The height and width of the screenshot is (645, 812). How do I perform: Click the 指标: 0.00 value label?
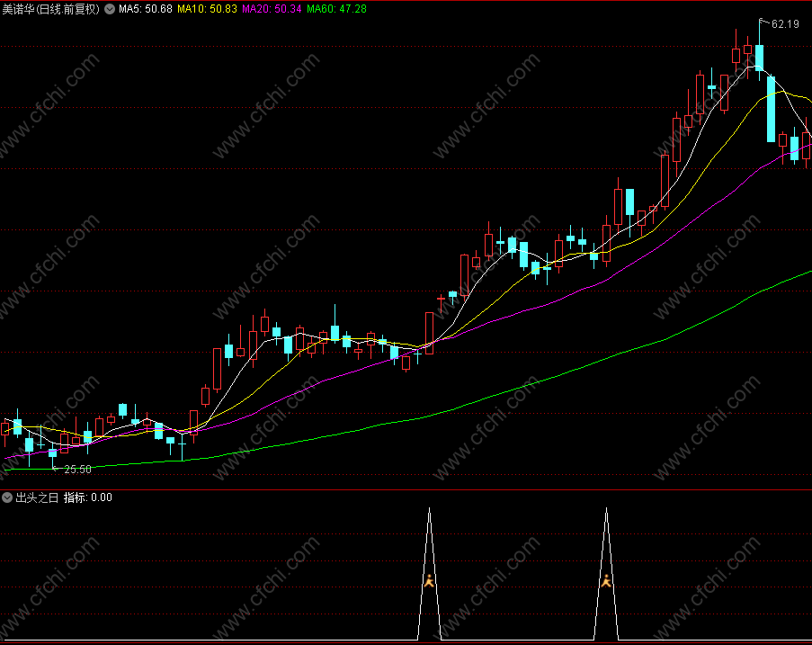pyautogui.click(x=88, y=497)
